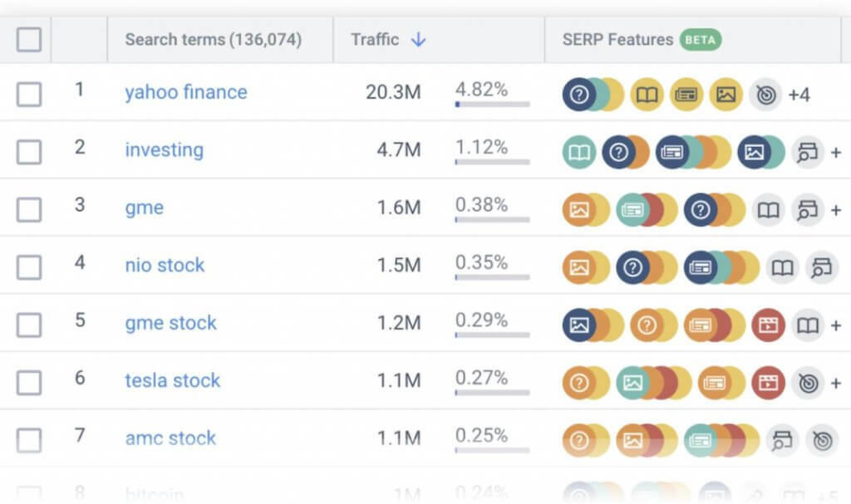Toggle the select-all checkbox in the header
Image resolution: width=851 pixels, height=504 pixels.
click(x=27, y=39)
